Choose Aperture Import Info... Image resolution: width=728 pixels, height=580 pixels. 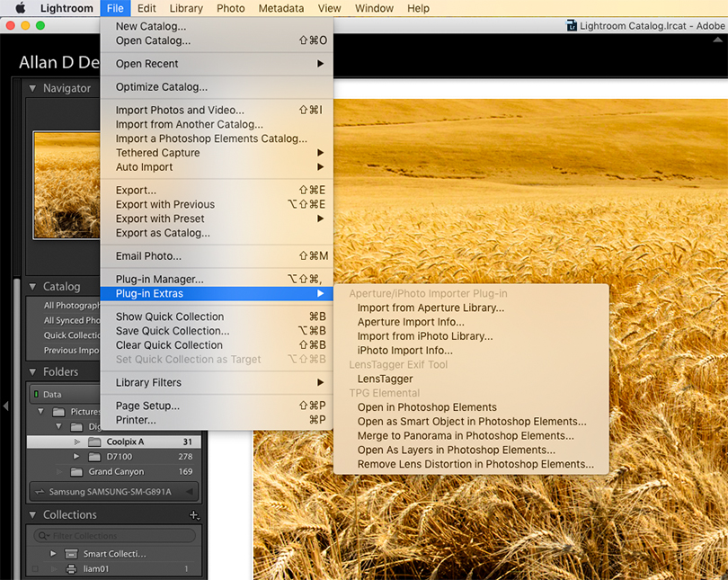(x=471, y=322)
